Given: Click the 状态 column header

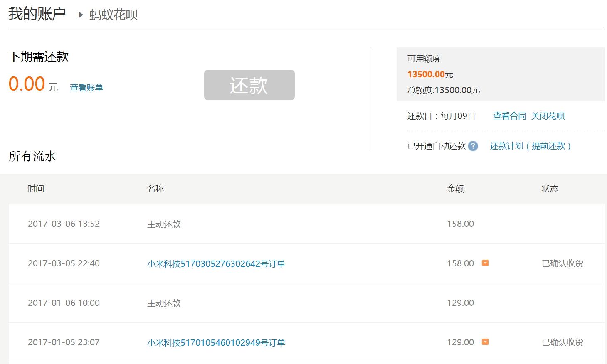Looking at the screenshot, I should [550, 188].
